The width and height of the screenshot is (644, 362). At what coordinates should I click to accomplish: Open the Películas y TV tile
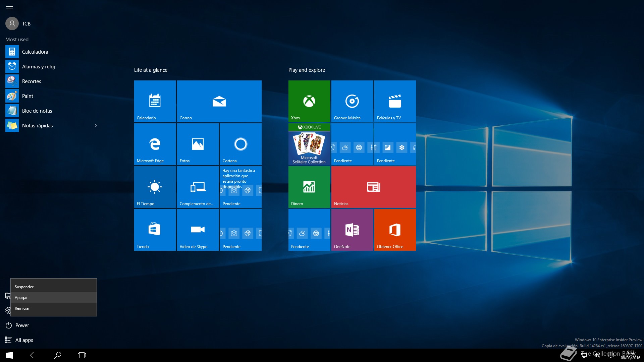click(395, 101)
